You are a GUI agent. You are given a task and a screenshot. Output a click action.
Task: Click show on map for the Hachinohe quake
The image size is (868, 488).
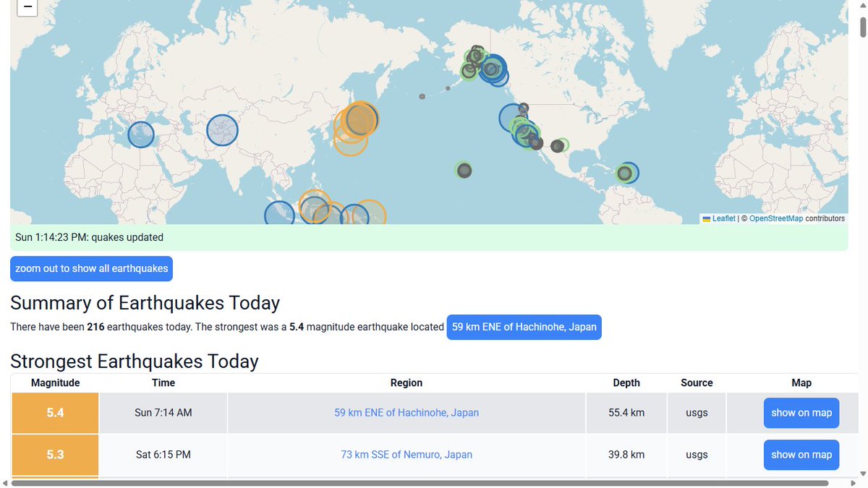801,412
